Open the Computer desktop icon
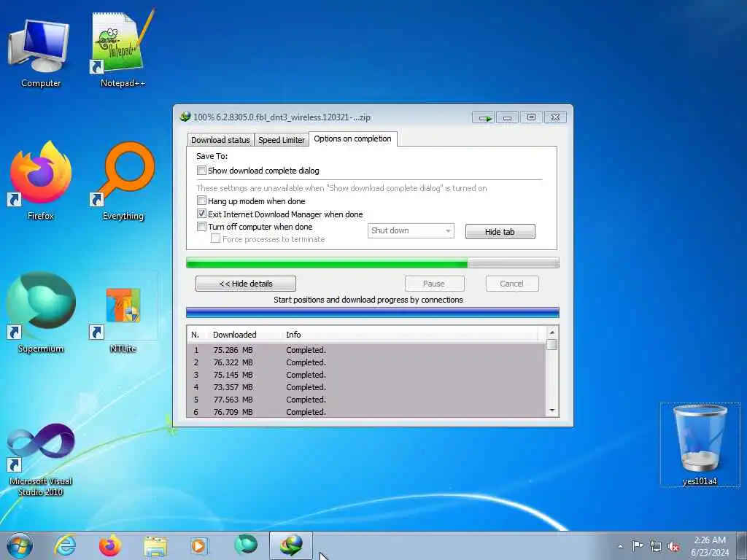 pos(41,52)
